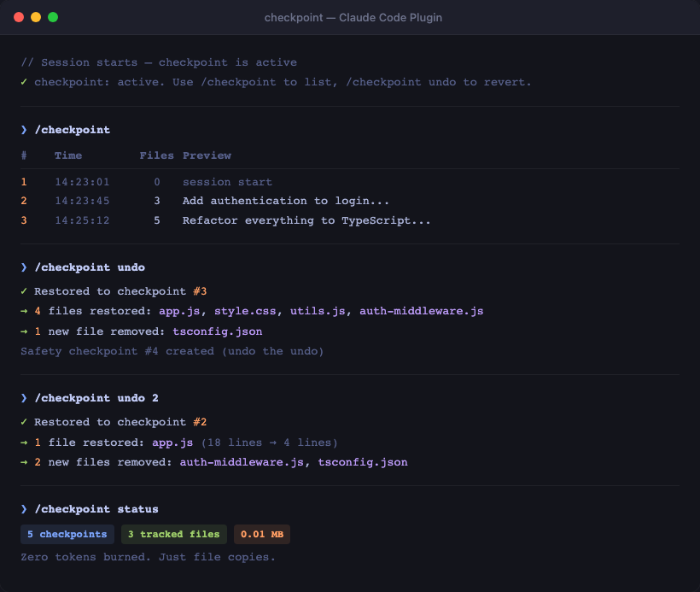Click the comment '// Session starts — checkpoint is active'
This screenshot has width=700, height=592.
159,62
